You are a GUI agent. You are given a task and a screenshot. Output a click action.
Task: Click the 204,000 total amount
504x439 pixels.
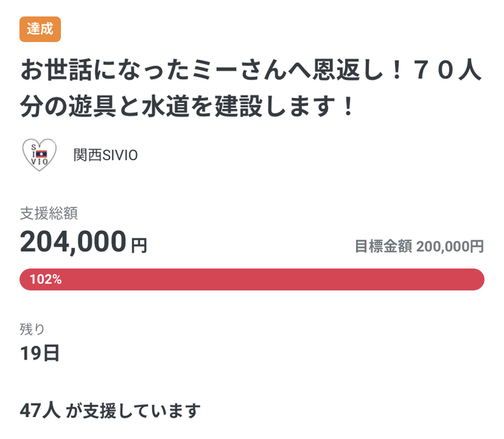tap(73, 242)
